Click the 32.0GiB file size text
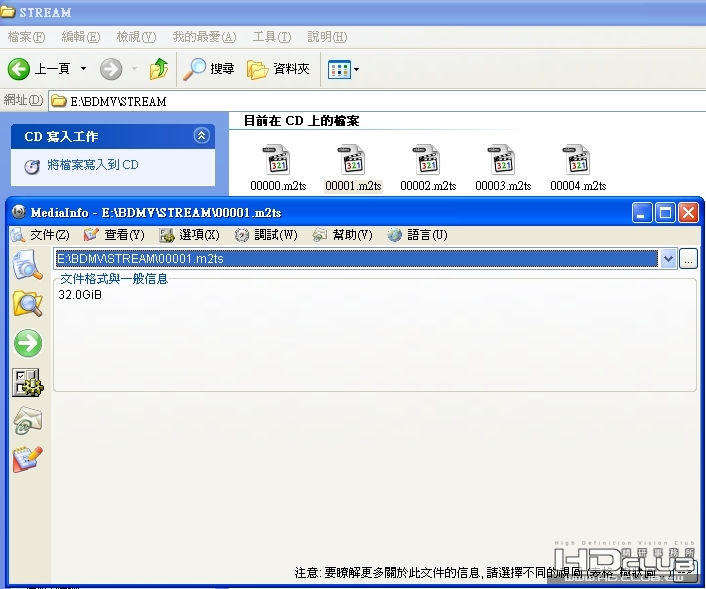706x589 pixels. tap(80, 294)
